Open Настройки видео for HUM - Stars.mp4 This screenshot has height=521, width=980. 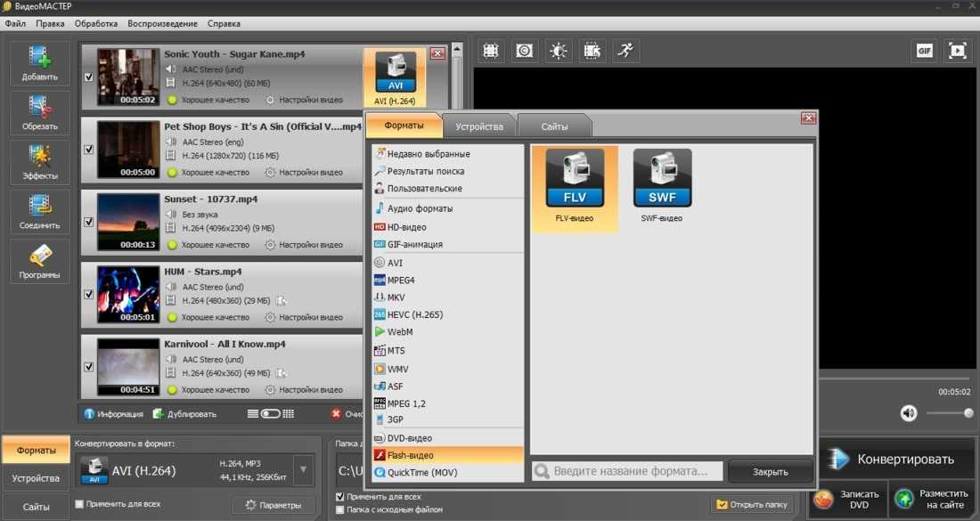pyautogui.click(x=305, y=317)
